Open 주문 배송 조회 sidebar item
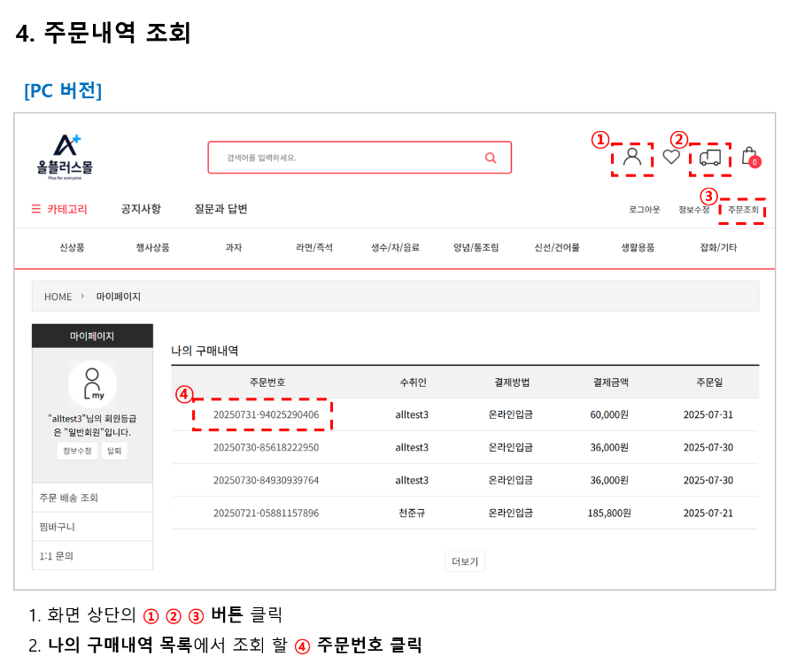This screenshot has width=797, height=672. click(x=92, y=498)
